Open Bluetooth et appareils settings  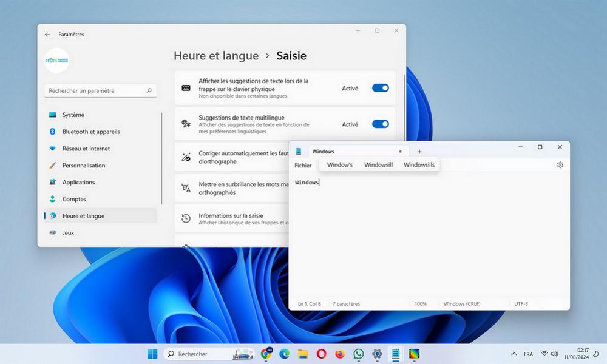point(101,132)
